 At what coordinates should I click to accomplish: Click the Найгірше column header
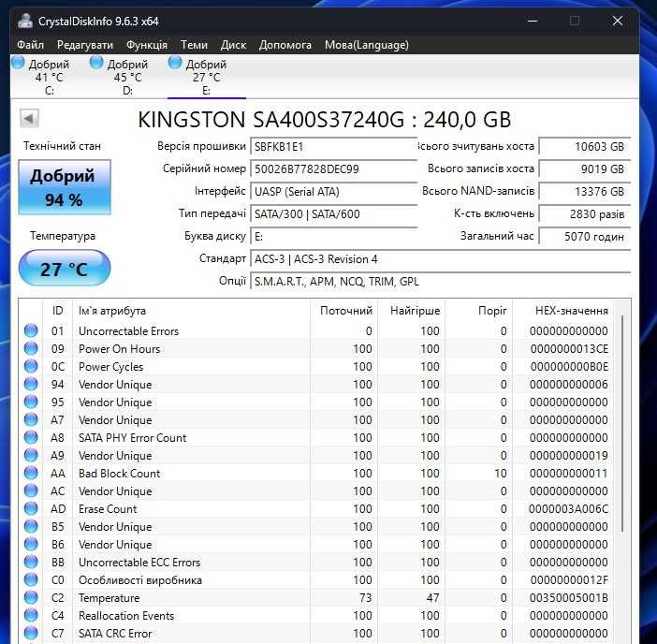412,311
